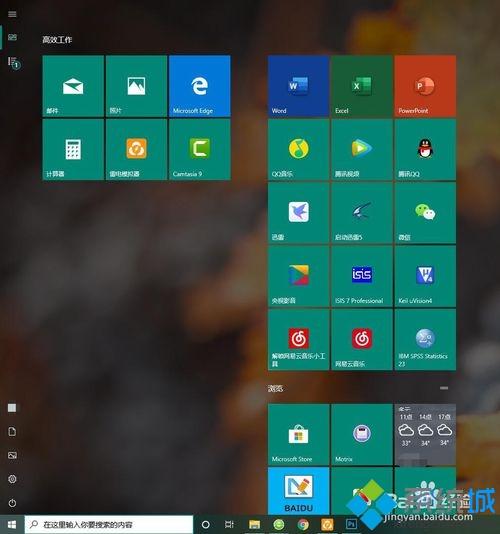The width and height of the screenshot is (500, 534).
Task: Open the 照片 Photos tile
Action: pyautogui.click(x=137, y=86)
